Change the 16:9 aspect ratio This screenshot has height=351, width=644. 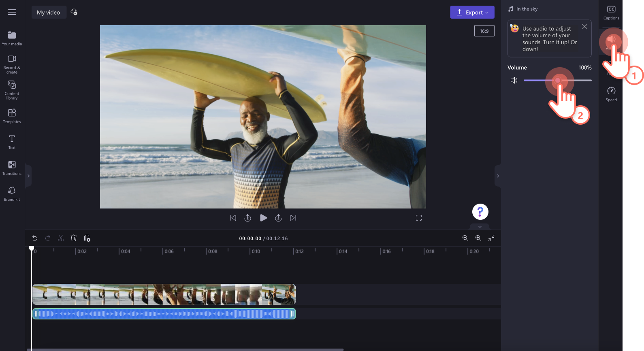[484, 31]
